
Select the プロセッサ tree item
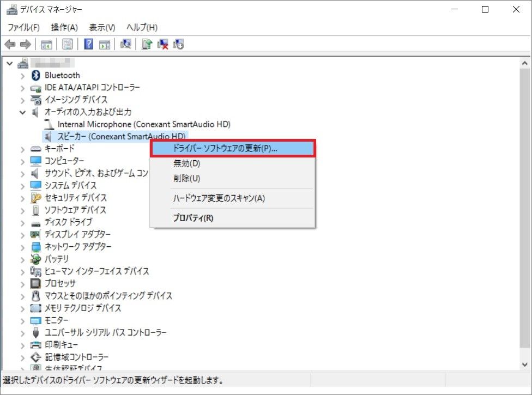click(60, 283)
